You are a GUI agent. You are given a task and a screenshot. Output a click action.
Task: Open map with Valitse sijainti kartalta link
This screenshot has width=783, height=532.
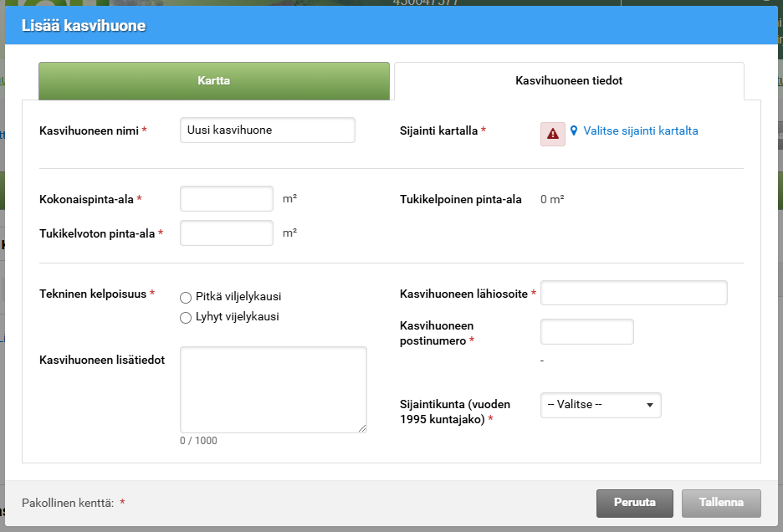641,130
